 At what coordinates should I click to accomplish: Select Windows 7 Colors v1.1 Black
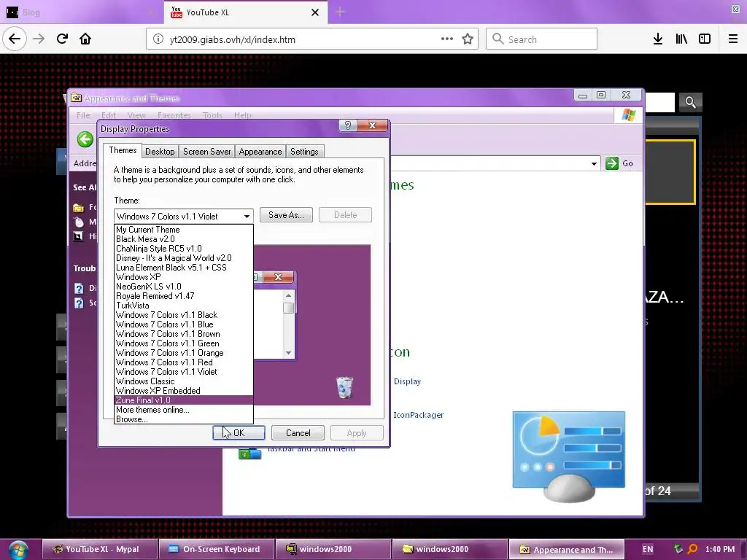[x=184, y=315]
